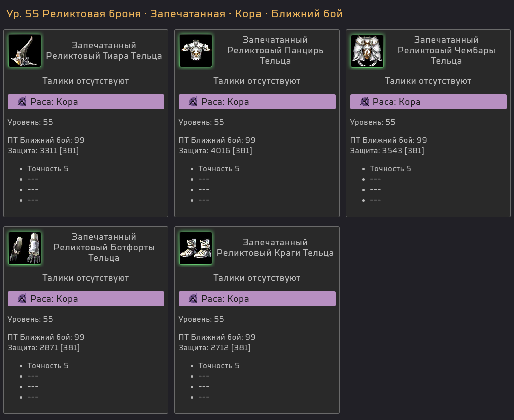514x420 pixels.
Task: Click the Панцирь Тельца chest armor icon
Action: [196, 51]
